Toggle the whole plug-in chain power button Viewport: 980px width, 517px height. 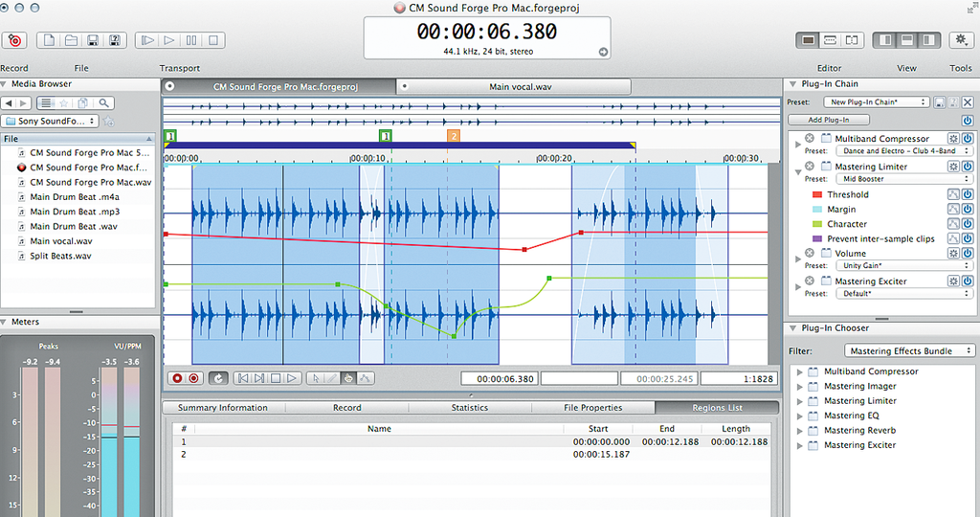point(968,120)
